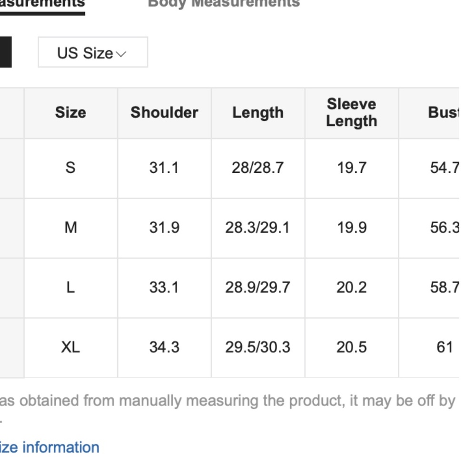Click the Bust column header
Screen dimensions: 476x476
[443, 113]
